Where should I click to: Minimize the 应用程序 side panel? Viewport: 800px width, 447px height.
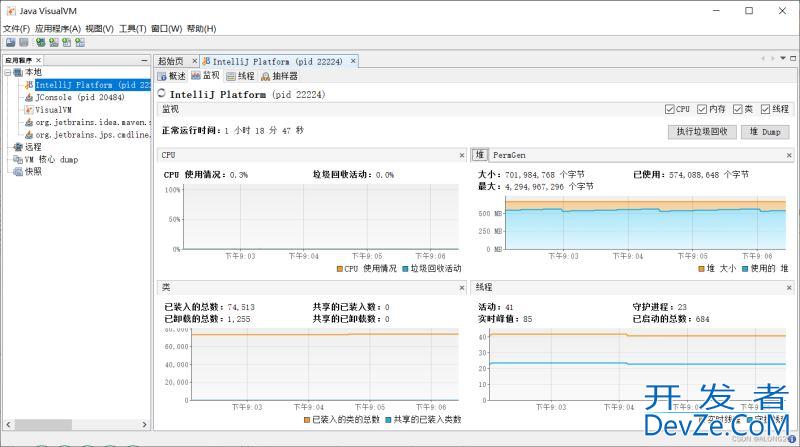144,60
